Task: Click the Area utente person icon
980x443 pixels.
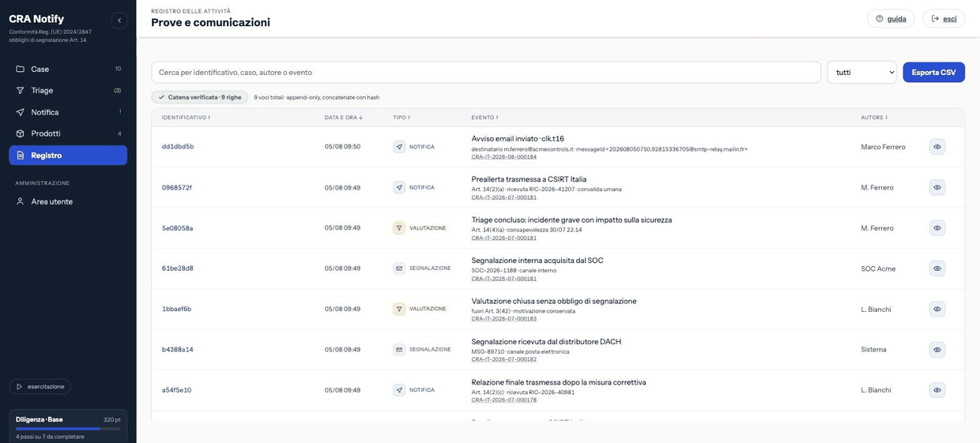Action: [x=21, y=201]
